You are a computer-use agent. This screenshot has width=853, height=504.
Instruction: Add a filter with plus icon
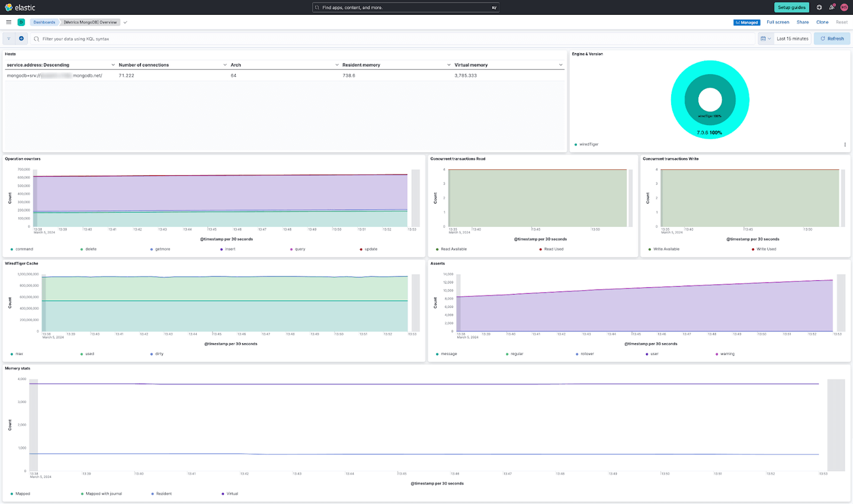coord(21,38)
